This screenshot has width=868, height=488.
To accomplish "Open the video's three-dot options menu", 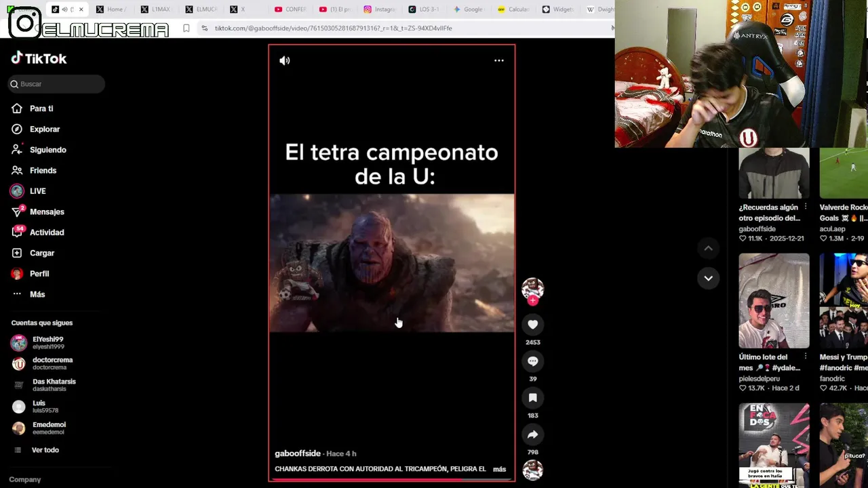I will click(x=499, y=60).
